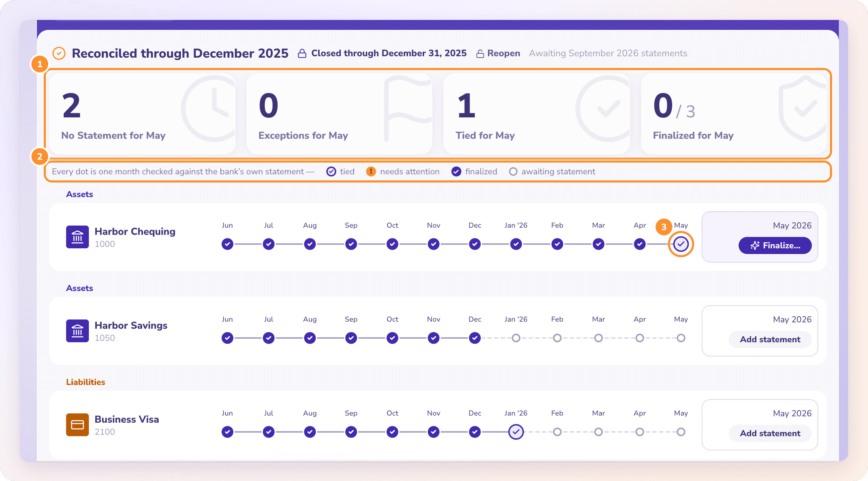
Task: Select Business Visa Aug finalized dot
Action: pos(310,432)
